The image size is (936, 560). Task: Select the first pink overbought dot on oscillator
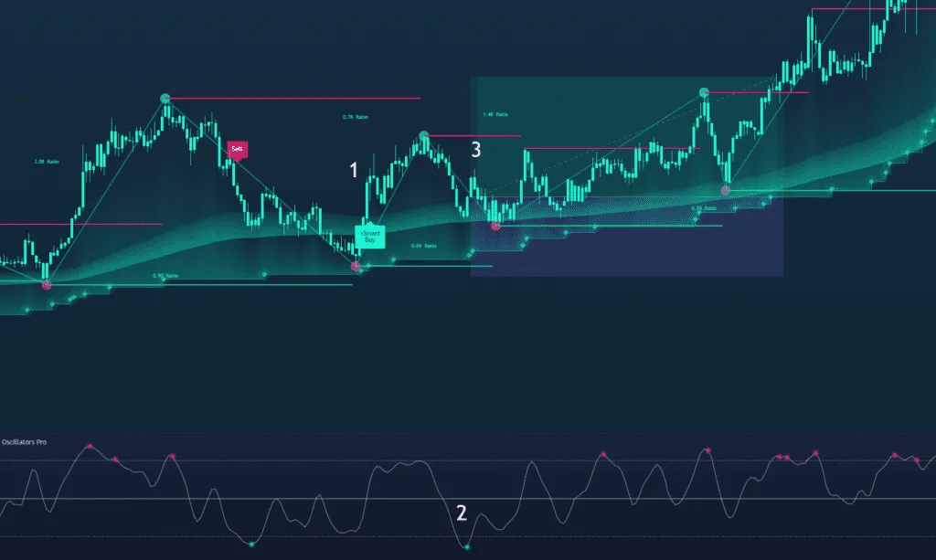[90, 446]
